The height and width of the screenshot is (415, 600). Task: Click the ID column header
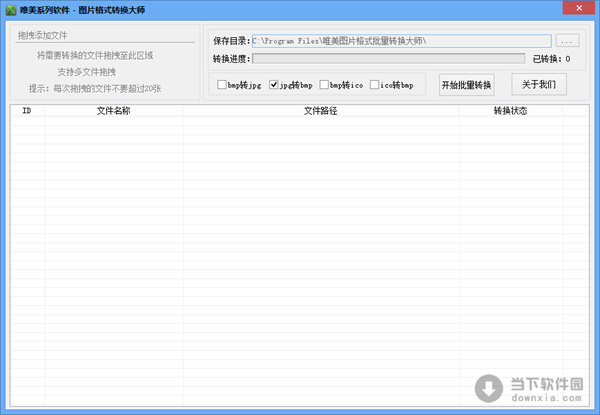point(27,111)
